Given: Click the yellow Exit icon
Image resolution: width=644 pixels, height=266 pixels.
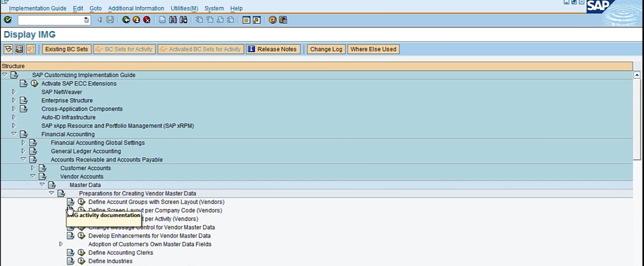Looking at the screenshot, I should (x=136, y=20).
